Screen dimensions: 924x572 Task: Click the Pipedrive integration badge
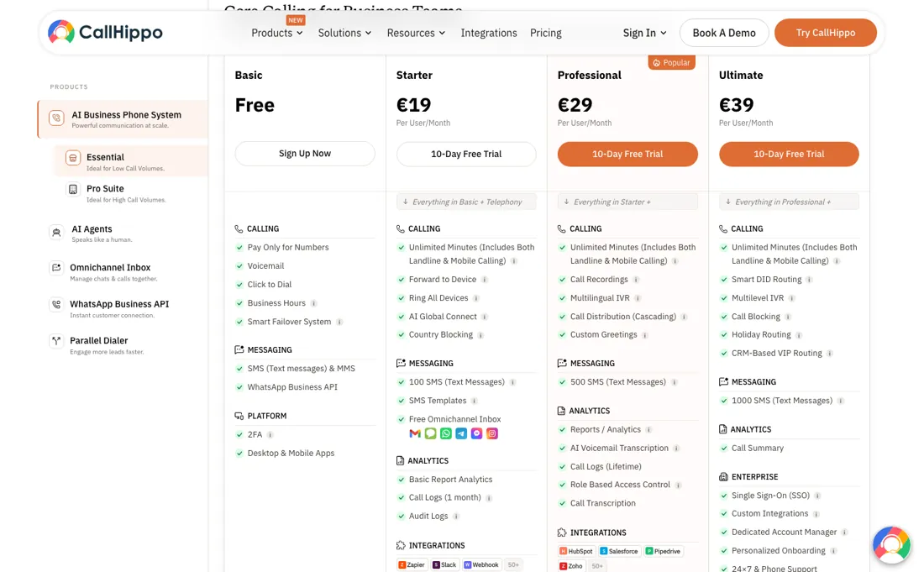click(663, 551)
